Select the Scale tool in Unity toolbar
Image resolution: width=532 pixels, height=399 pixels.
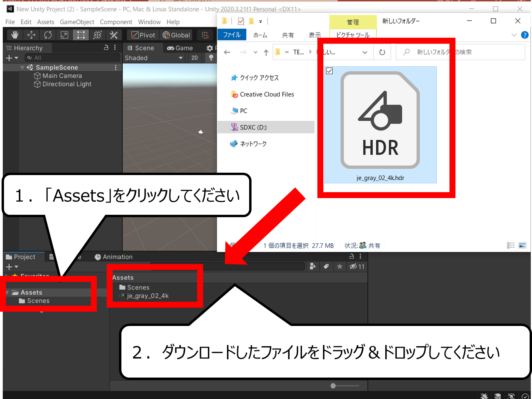coord(64,35)
